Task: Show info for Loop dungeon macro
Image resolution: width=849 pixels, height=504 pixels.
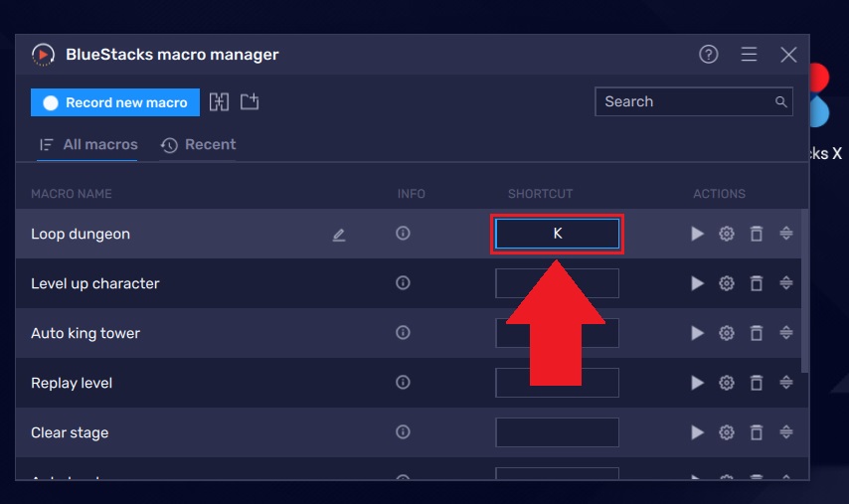Action: pyautogui.click(x=403, y=234)
